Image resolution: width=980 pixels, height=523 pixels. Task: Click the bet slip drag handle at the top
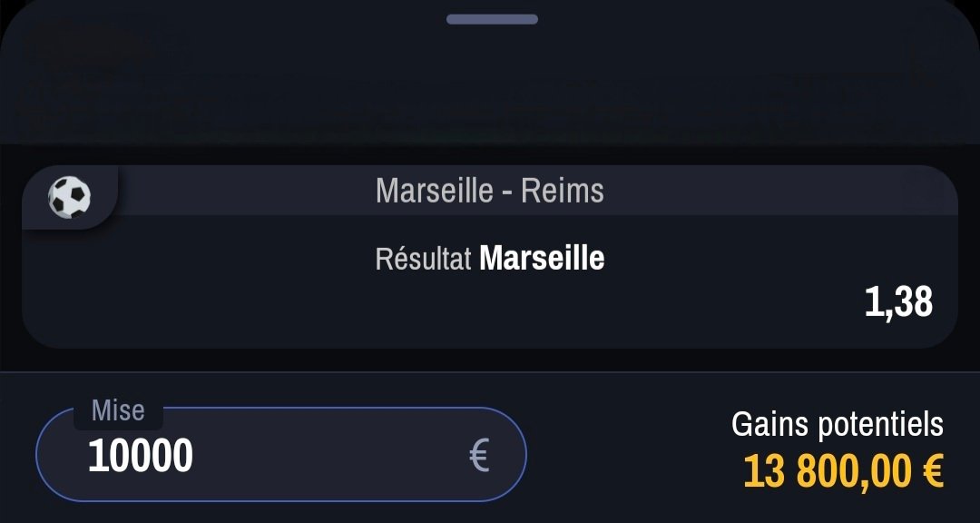pos(492,19)
